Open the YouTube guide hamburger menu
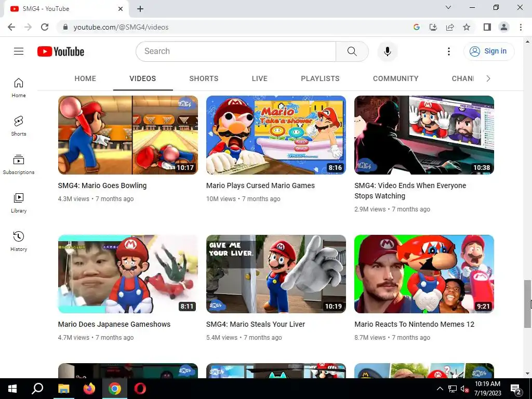 click(x=19, y=51)
